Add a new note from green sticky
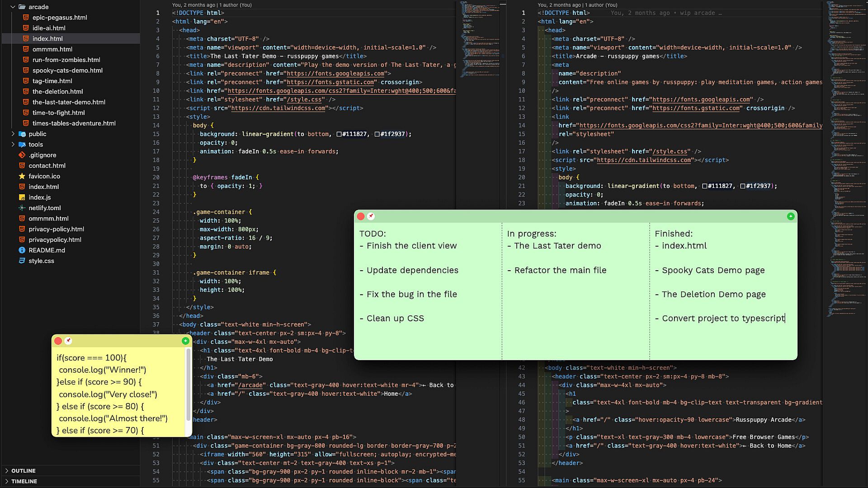 coord(790,216)
